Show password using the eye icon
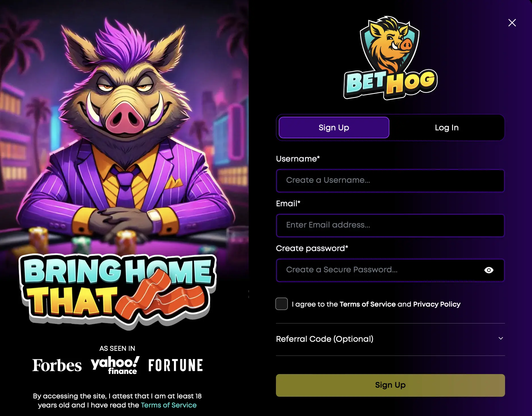Image resolution: width=532 pixels, height=416 pixels. [489, 270]
